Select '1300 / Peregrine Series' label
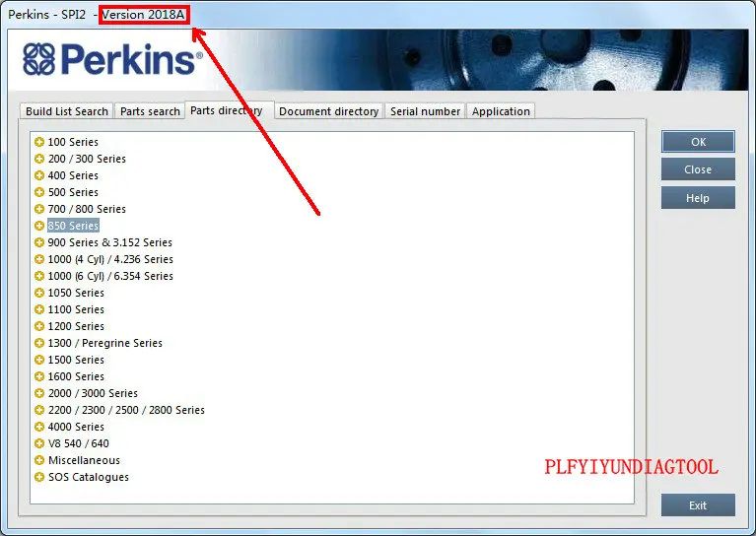The height and width of the screenshot is (536, 756). click(105, 343)
